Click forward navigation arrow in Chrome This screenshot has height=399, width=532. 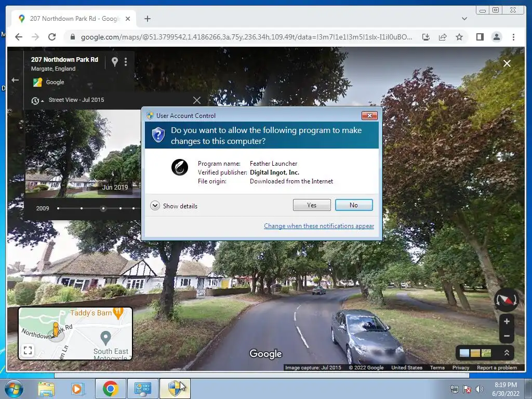pyautogui.click(x=35, y=37)
